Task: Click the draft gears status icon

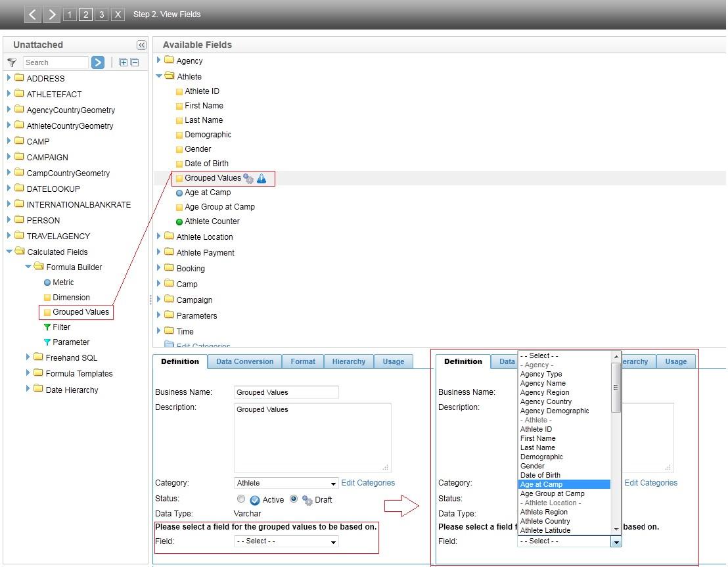Action: (307, 500)
